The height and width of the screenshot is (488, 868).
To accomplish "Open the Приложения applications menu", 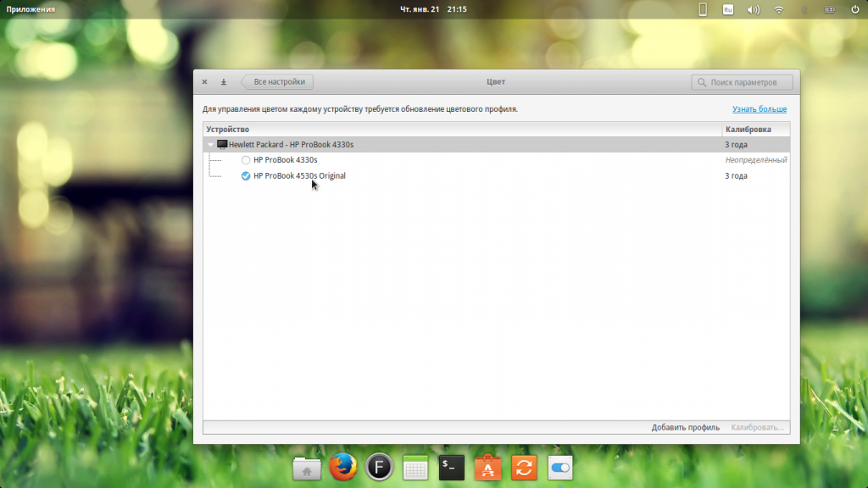I will (x=31, y=9).
